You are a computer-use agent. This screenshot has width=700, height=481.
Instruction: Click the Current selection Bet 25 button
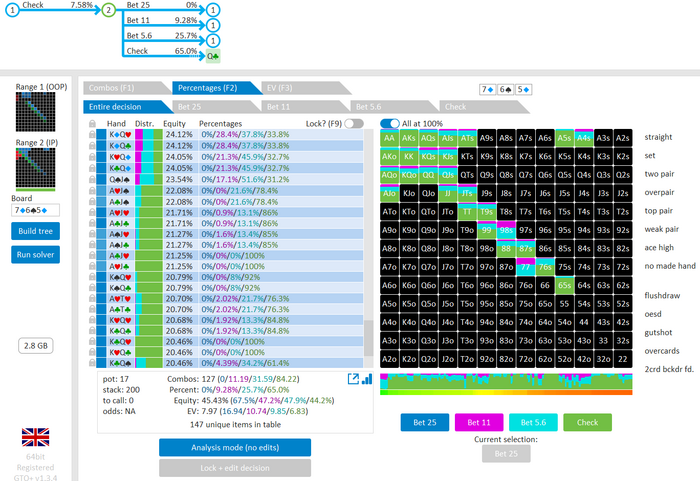pos(506,454)
